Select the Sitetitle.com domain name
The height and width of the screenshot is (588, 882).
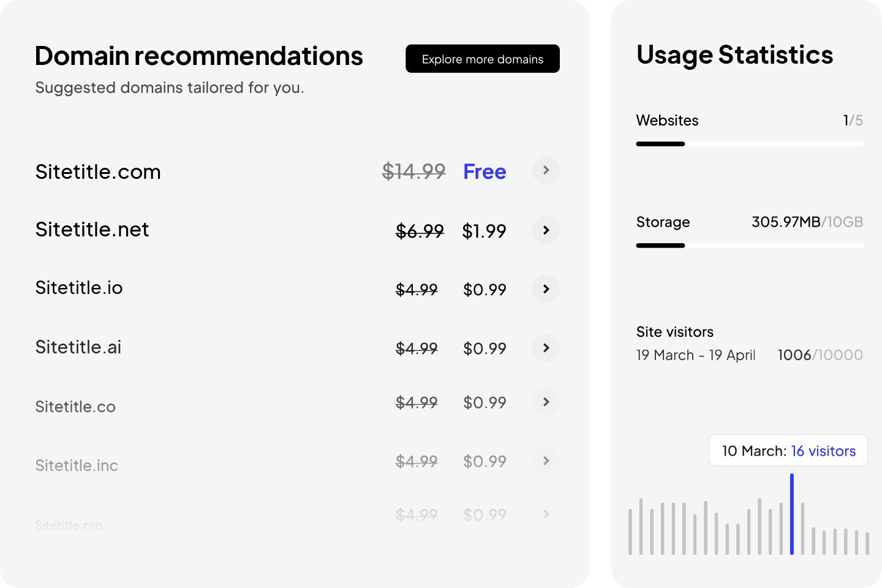pyautogui.click(x=98, y=172)
